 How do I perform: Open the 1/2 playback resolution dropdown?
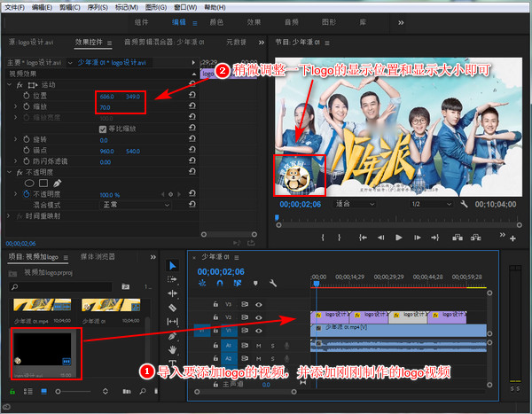coord(431,204)
